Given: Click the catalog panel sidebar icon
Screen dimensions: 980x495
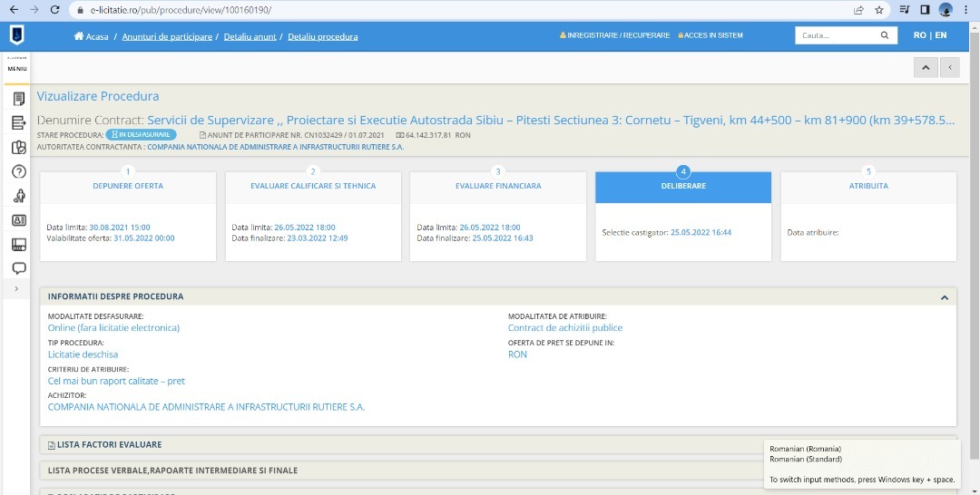Looking at the screenshot, I should pyautogui.click(x=19, y=245).
